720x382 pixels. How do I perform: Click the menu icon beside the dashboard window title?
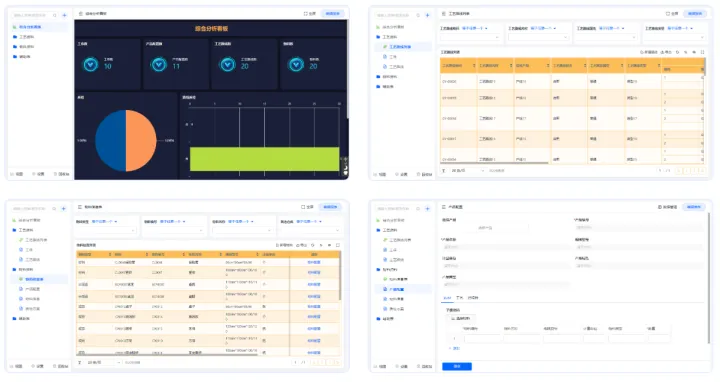tap(81, 14)
